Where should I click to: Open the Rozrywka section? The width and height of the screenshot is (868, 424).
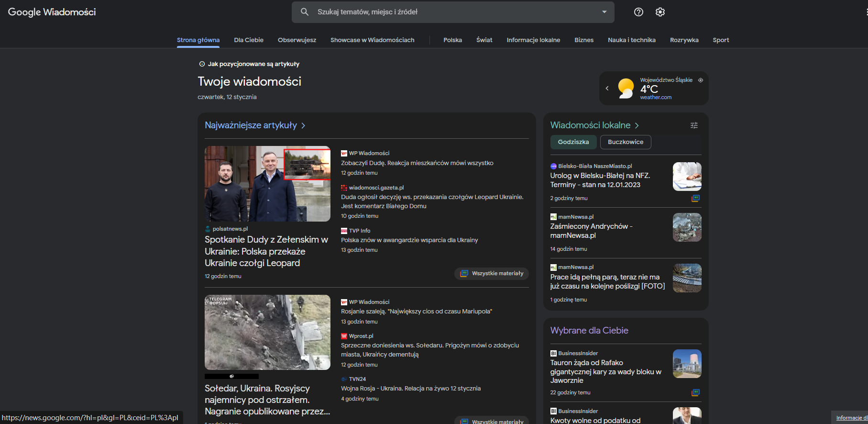click(x=684, y=40)
